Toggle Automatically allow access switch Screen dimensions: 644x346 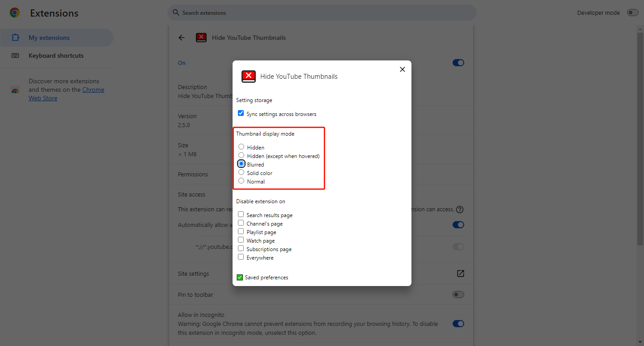pos(458,225)
